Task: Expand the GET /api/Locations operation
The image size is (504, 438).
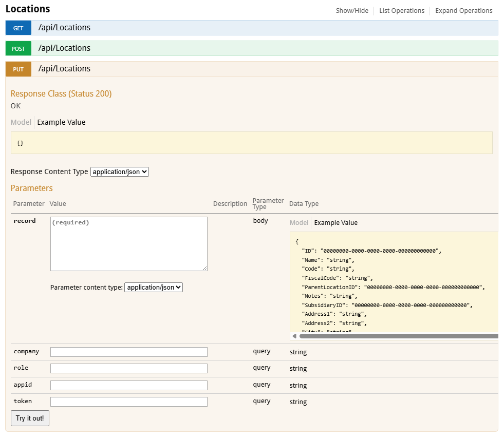Action: [64, 28]
